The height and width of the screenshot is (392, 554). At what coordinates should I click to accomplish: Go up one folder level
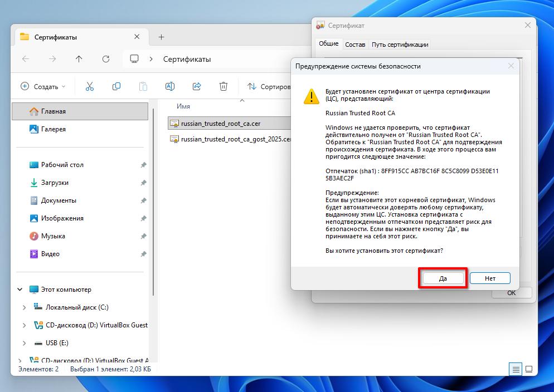pyautogui.click(x=79, y=59)
